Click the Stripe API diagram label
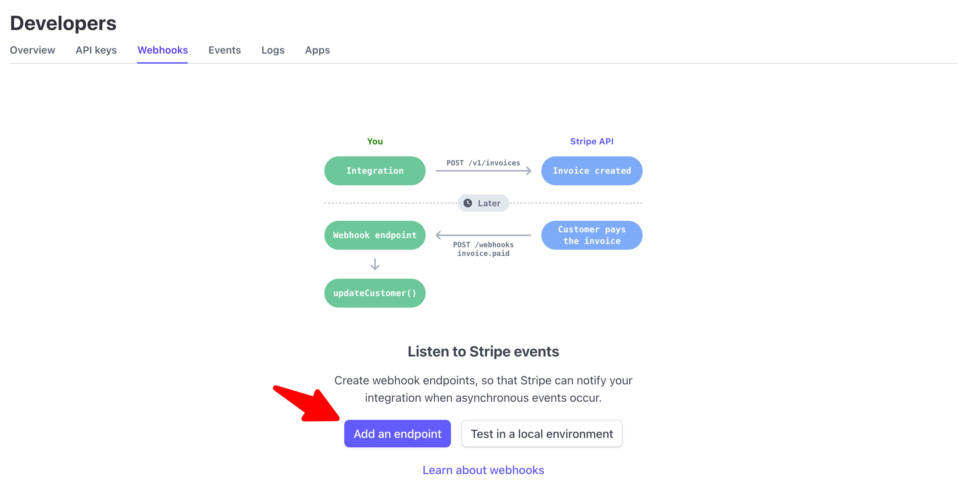The image size is (980, 498). 592,141
